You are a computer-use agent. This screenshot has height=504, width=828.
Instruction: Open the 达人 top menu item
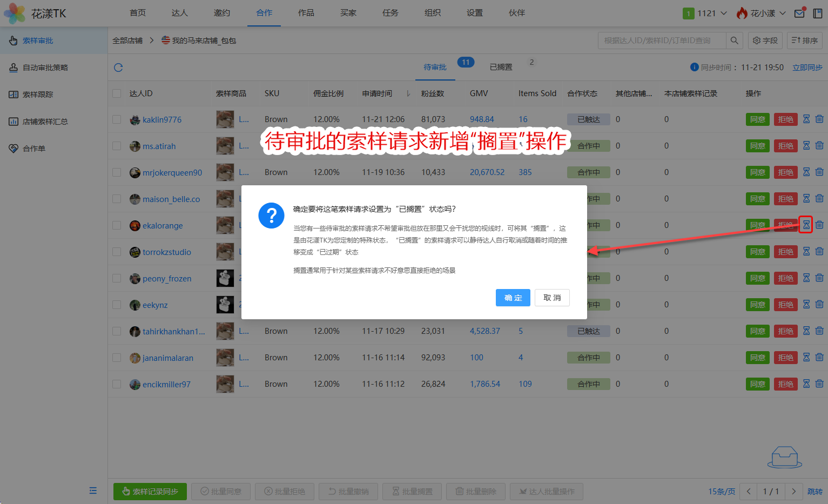pyautogui.click(x=179, y=13)
